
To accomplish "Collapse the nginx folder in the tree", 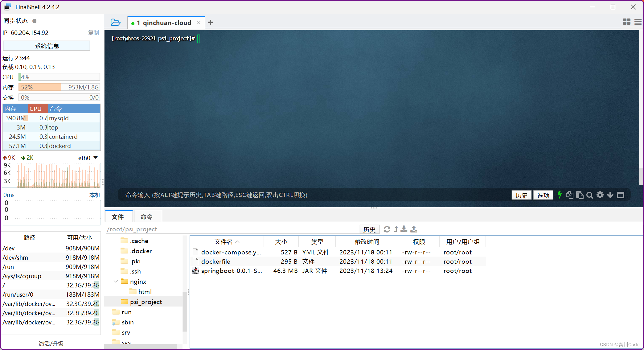I will click(x=116, y=281).
